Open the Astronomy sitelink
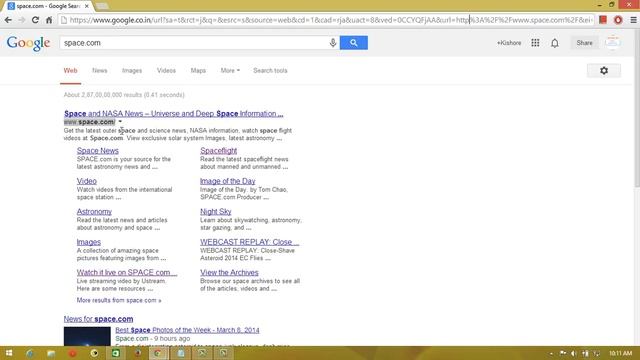The image size is (640, 360). [x=94, y=211]
